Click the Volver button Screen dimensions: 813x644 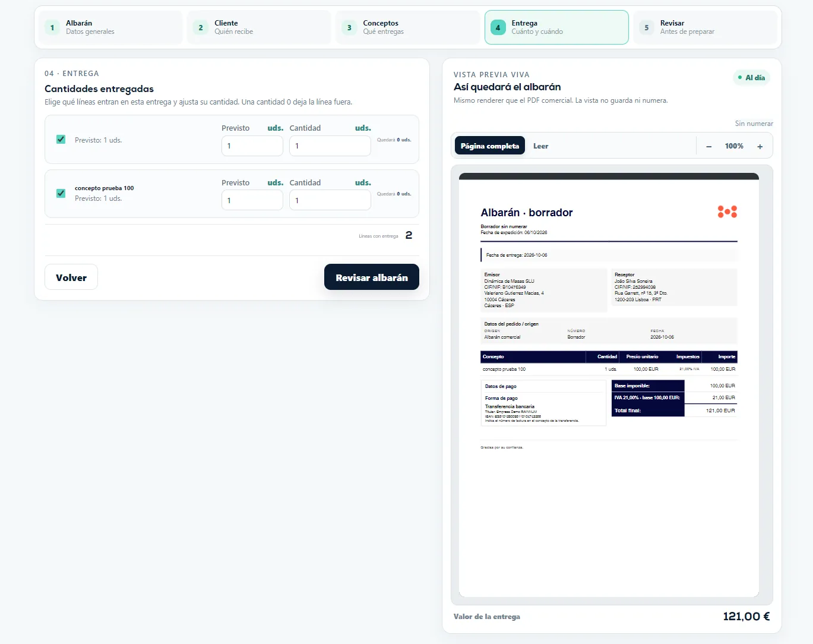click(71, 277)
